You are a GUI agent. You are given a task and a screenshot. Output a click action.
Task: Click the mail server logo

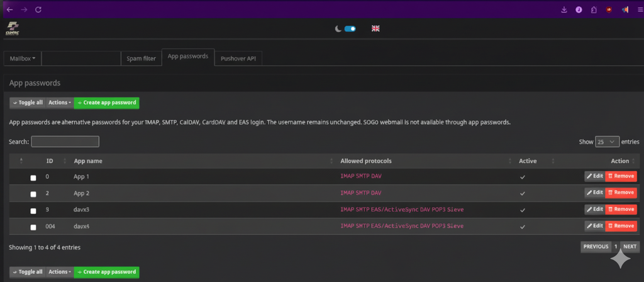[x=13, y=28]
